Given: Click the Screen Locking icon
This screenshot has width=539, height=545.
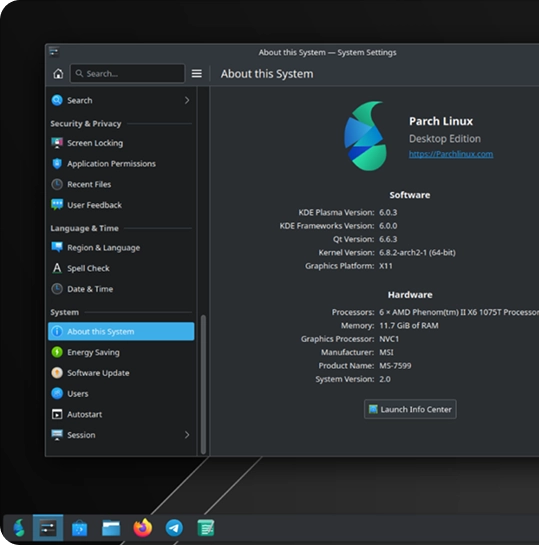Looking at the screenshot, I should click(57, 143).
